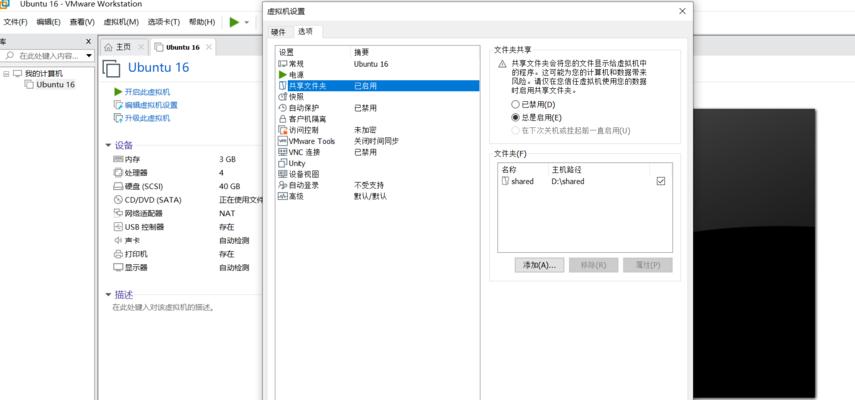The image size is (855, 400).
Task: Select the 快照 snapshot icon in settings list
Action: [x=282, y=97]
